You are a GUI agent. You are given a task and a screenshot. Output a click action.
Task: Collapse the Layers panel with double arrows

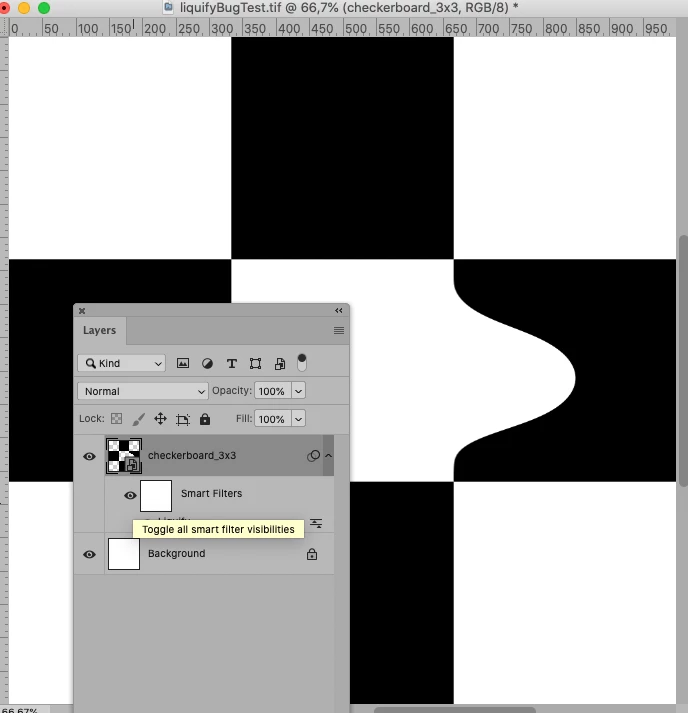tap(339, 311)
